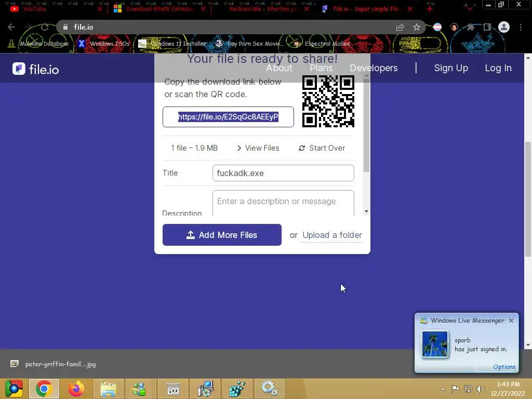Open Windows Live Messenger taskbar icon
The image size is (532, 399).
tap(139, 389)
